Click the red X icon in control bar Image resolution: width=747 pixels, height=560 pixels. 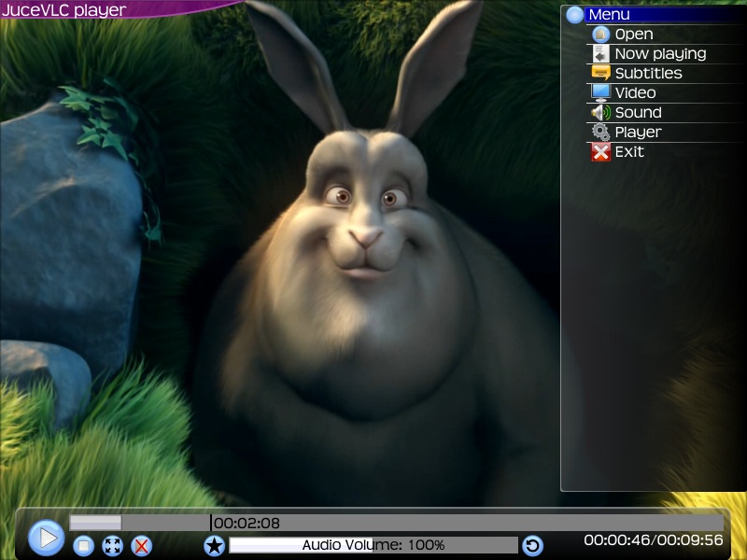tap(142, 546)
